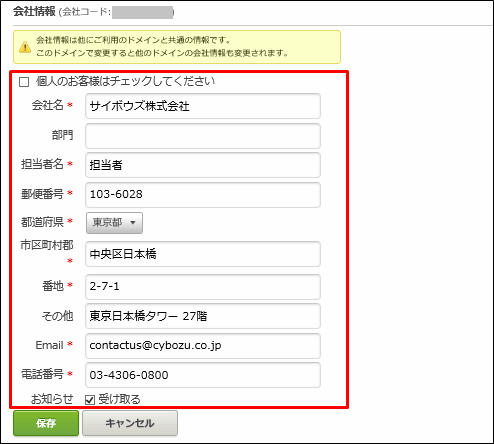Click the warning line 会社情報は他にご利用のドメインと共通の情報です。
This screenshot has height=444, width=494.
(x=133, y=40)
